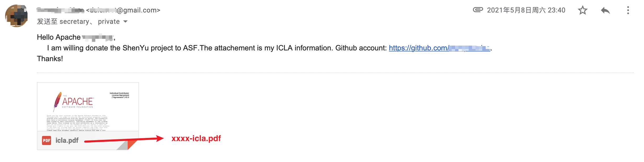644x162 pixels.
Task: Click the paperclip attachment indicator
Action: 478,10
